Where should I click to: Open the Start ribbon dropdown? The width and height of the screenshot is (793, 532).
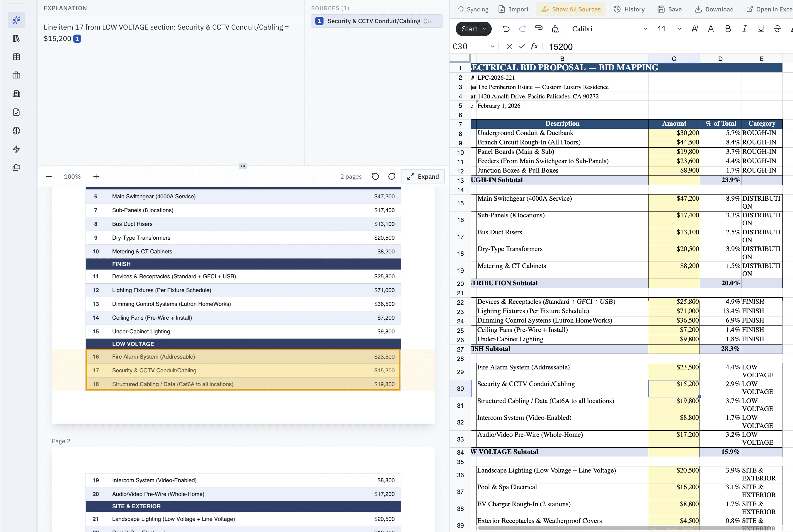(x=474, y=29)
